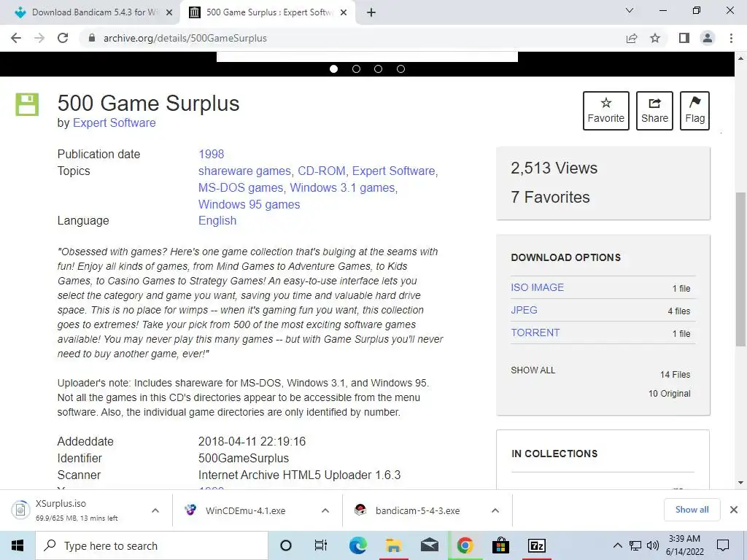Image resolution: width=747 pixels, height=560 pixels.
Task: Switch to Download Bandicam 5.4.3 tab
Action: pos(90,12)
